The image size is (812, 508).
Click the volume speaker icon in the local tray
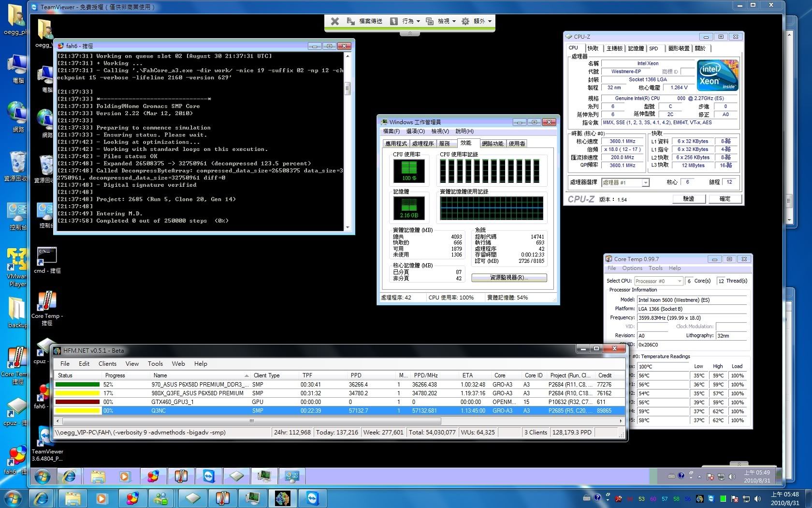[x=757, y=498]
